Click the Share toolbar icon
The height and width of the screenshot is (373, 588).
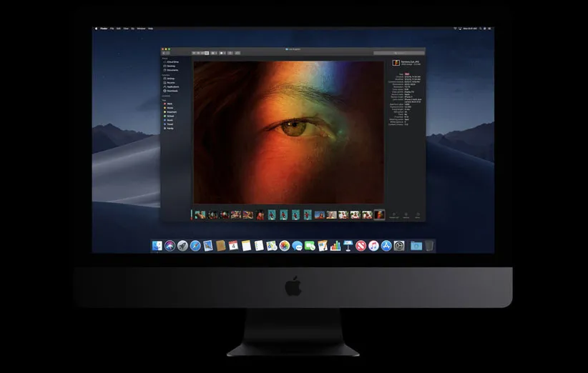click(x=230, y=53)
